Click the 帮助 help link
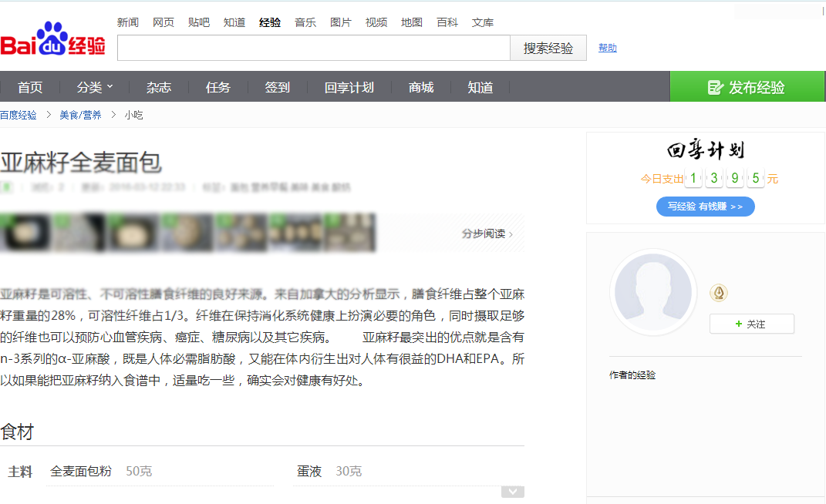826x504 pixels. pos(607,48)
